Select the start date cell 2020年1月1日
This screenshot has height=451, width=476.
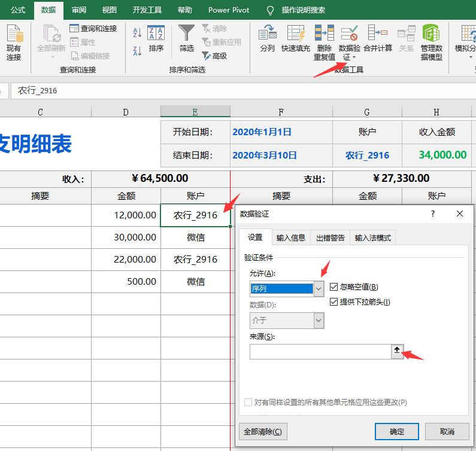click(281, 132)
